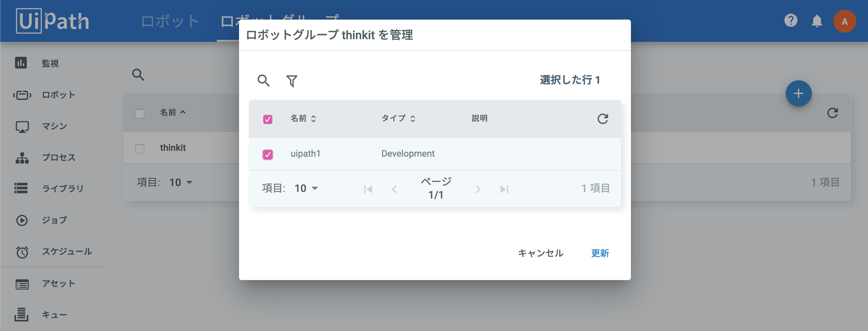Click the ページ 1/1 indicator
The height and width of the screenshot is (331, 868).
point(436,188)
